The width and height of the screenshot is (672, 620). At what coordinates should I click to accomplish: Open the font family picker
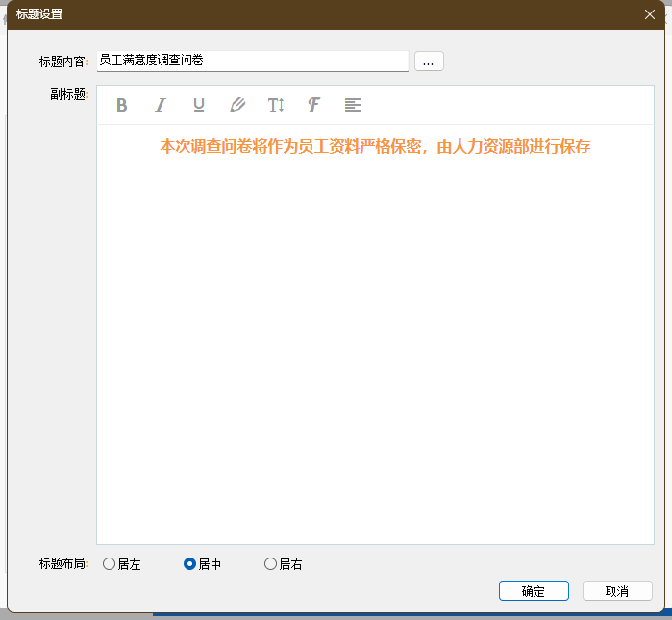pyautogui.click(x=313, y=105)
